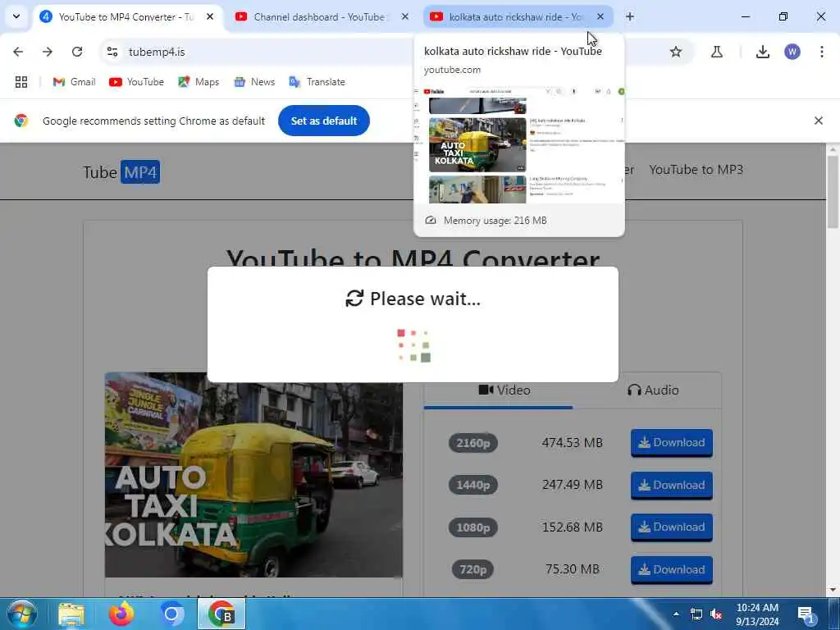Viewport: 840px width, 630px height.
Task: Switch to kolkata auto rickshaw ride tab
Action: pos(518,17)
